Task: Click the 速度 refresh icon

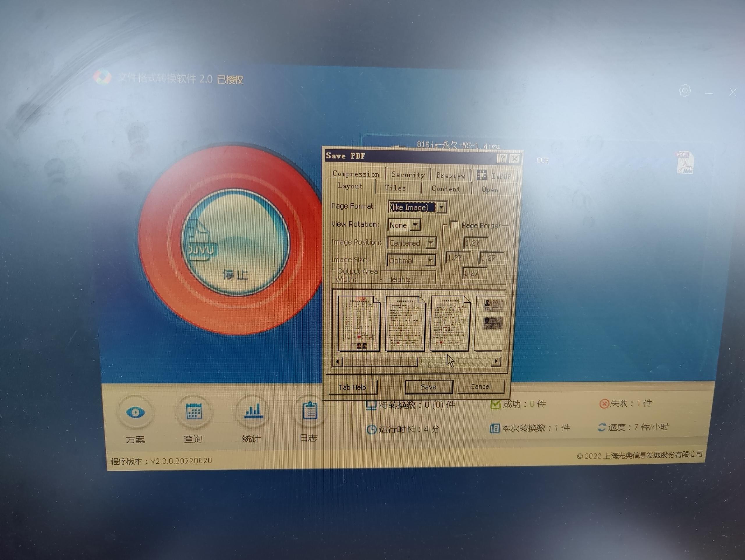Action: tap(602, 427)
